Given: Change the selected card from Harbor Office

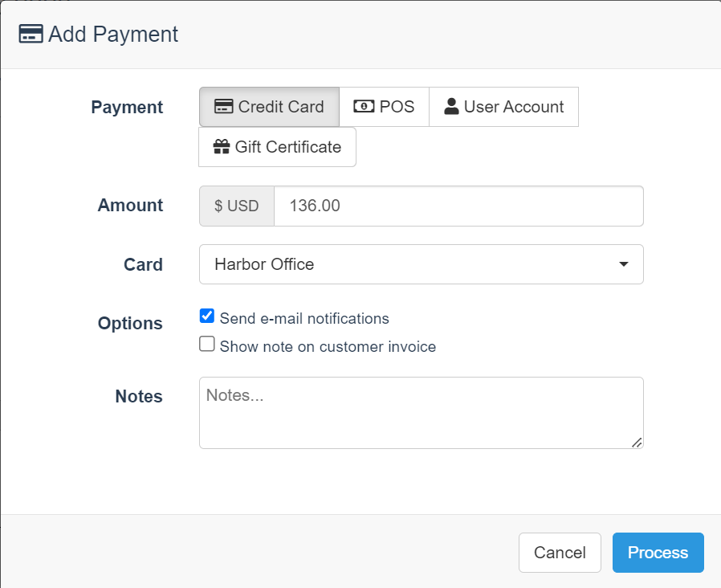Looking at the screenshot, I should click(x=421, y=264).
